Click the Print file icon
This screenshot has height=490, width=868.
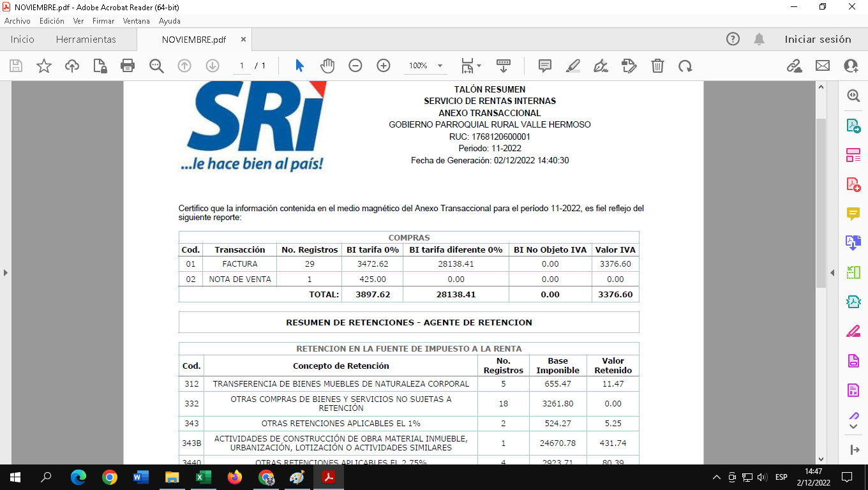[x=128, y=66]
